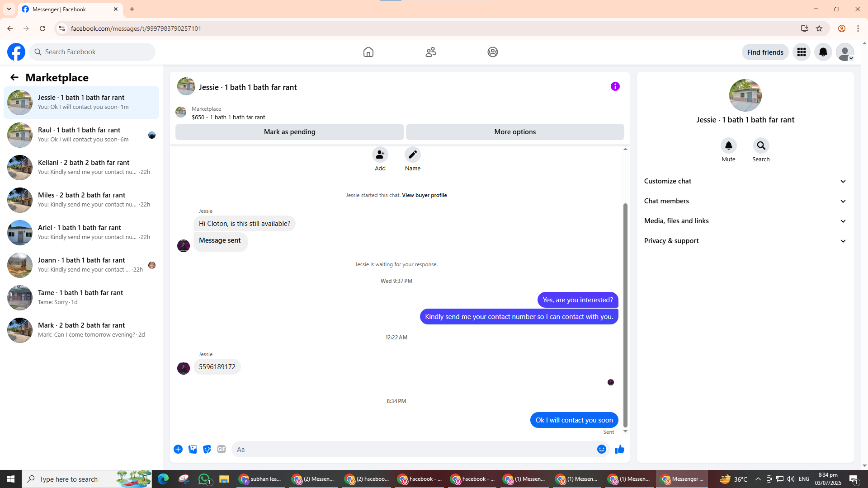868x488 pixels.
Task: Click Mark as pending button
Action: [x=289, y=132]
